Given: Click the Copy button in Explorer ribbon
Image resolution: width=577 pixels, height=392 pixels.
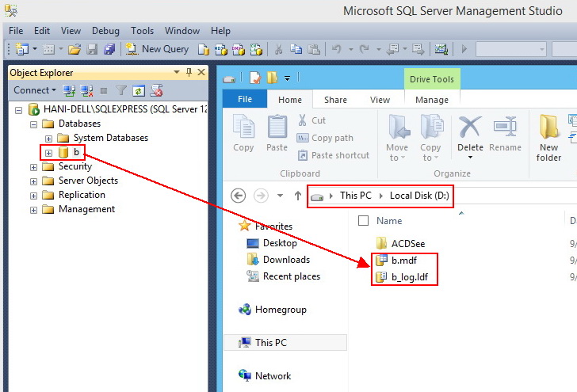Looking at the screenshot, I should tap(243, 133).
